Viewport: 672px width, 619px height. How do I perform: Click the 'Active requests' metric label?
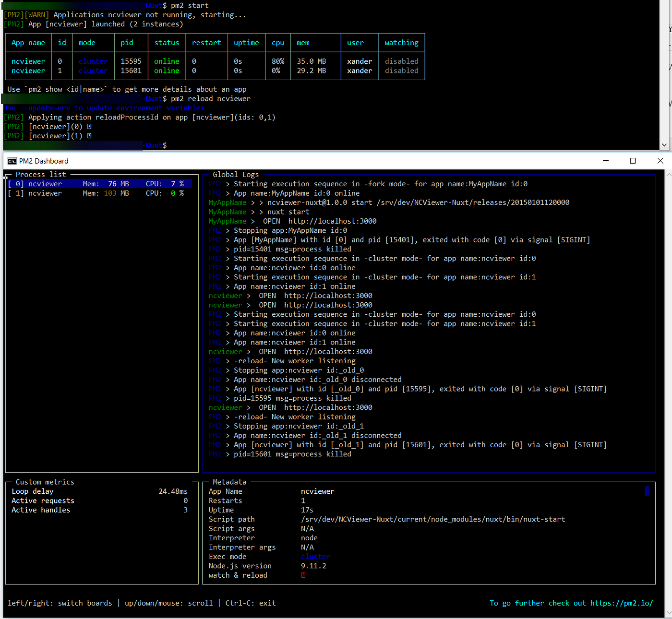click(43, 500)
